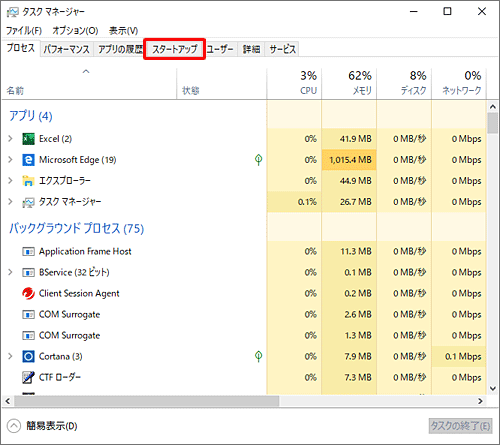The image size is (500, 445).
Task: Switch to the アプリの履歴 tab
Action: pyautogui.click(x=120, y=49)
